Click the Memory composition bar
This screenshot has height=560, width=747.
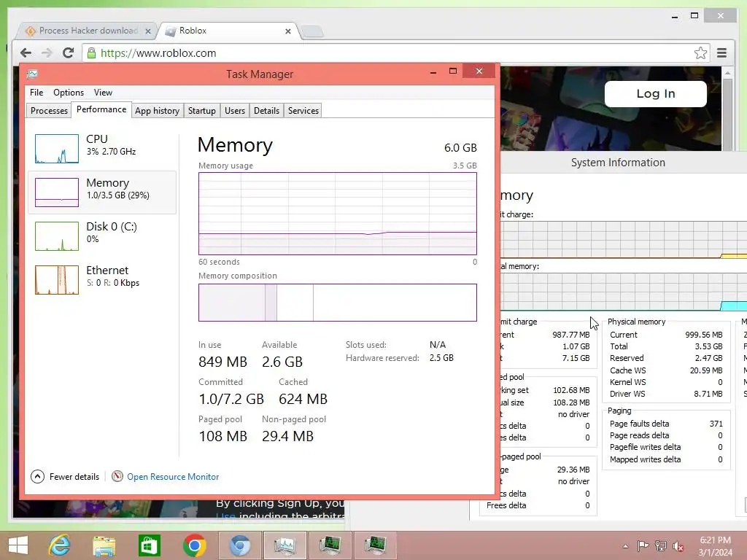(338, 303)
